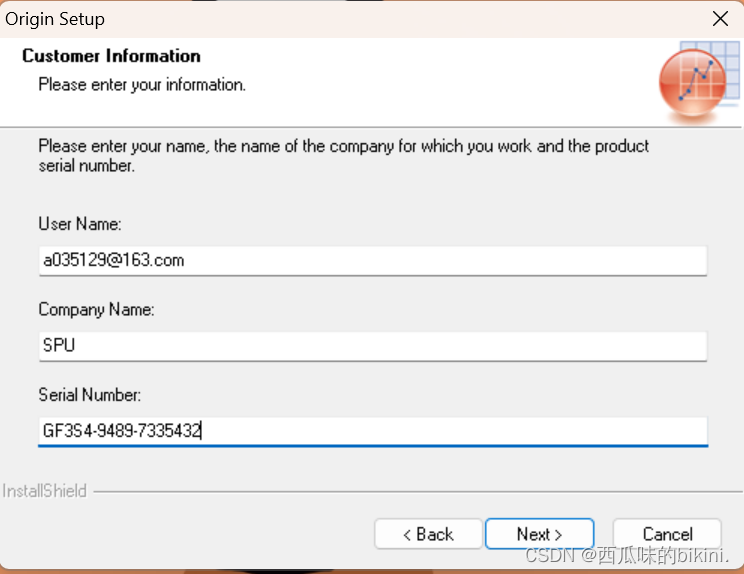Click the 'Customer Information' heading
The width and height of the screenshot is (744, 574).
coord(112,56)
